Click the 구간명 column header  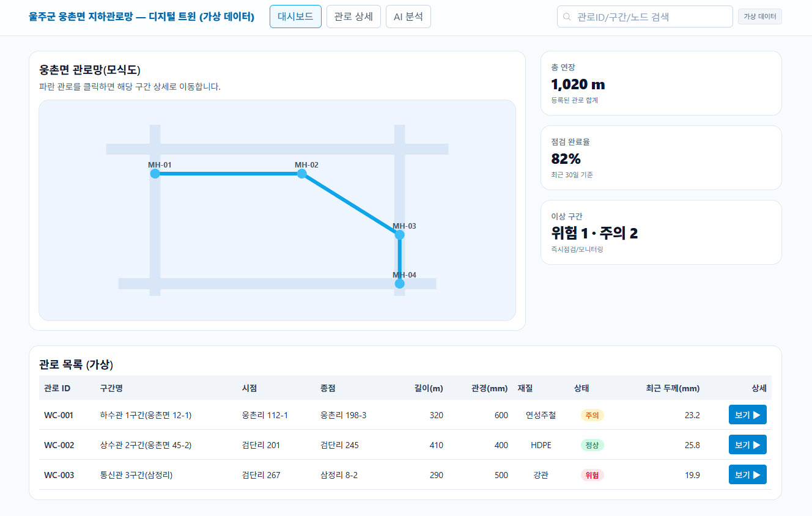coord(111,388)
